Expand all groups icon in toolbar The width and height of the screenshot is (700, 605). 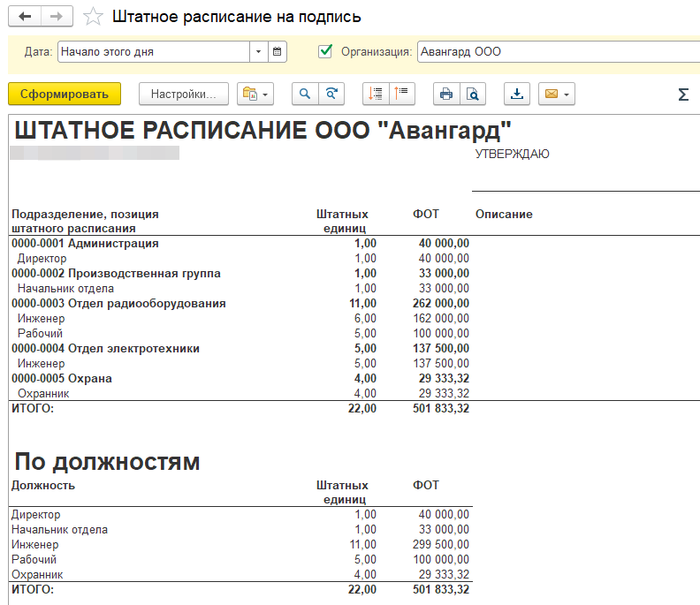(376, 95)
